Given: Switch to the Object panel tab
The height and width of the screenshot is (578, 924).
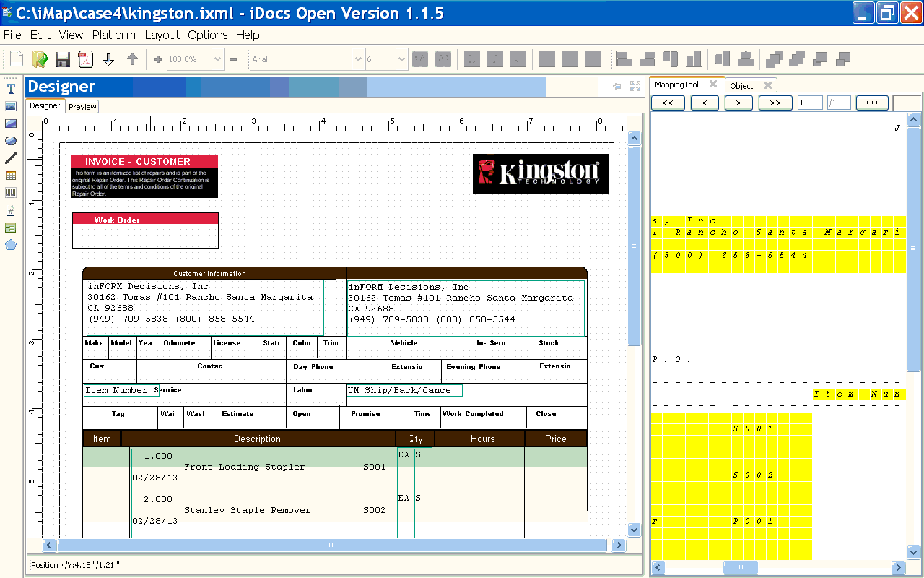Looking at the screenshot, I should tap(742, 85).
